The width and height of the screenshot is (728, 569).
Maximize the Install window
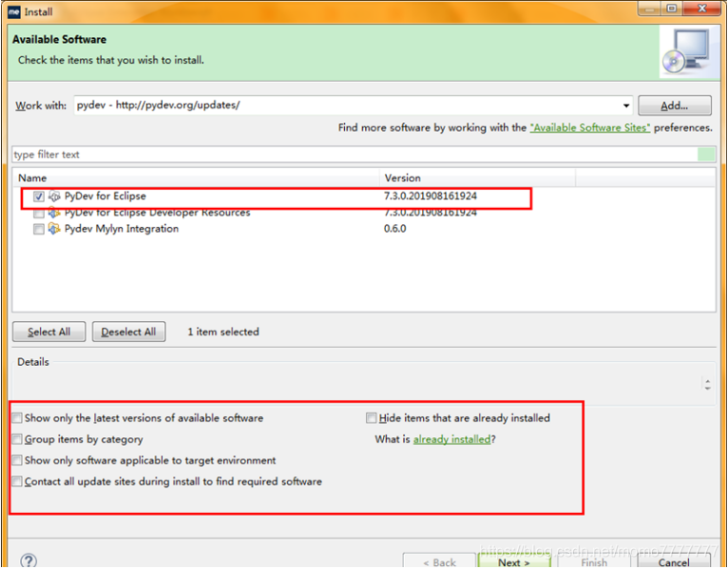pos(671,9)
